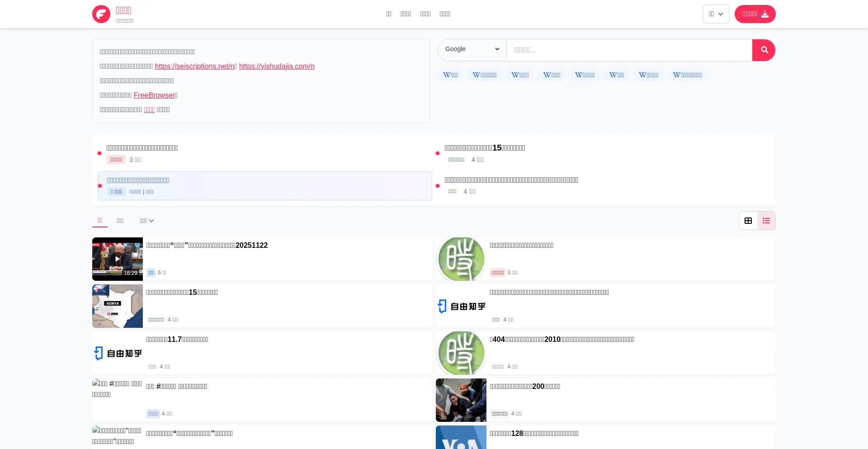
Task: Follow the FreeBrowser link
Action: [x=154, y=95]
